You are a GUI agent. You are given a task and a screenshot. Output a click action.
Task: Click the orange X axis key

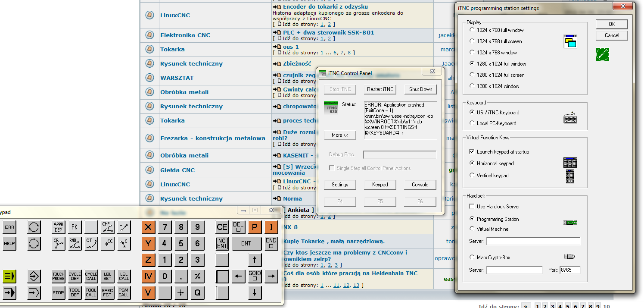(x=149, y=227)
